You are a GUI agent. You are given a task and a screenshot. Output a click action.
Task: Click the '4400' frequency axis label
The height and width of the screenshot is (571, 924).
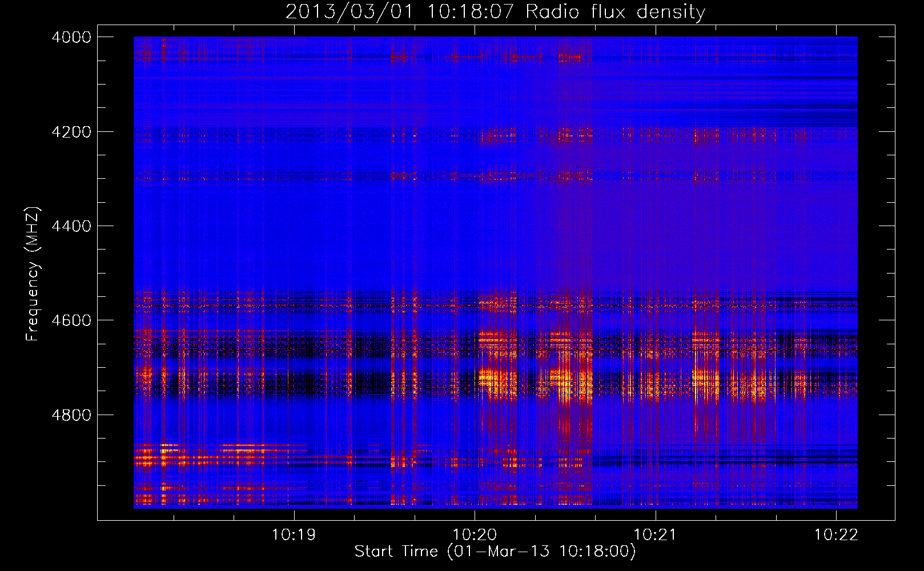(x=71, y=226)
